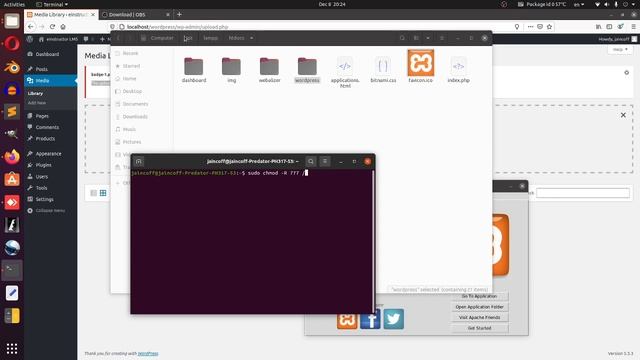Open Starred in the file manager sidebar

click(x=131, y=66)
